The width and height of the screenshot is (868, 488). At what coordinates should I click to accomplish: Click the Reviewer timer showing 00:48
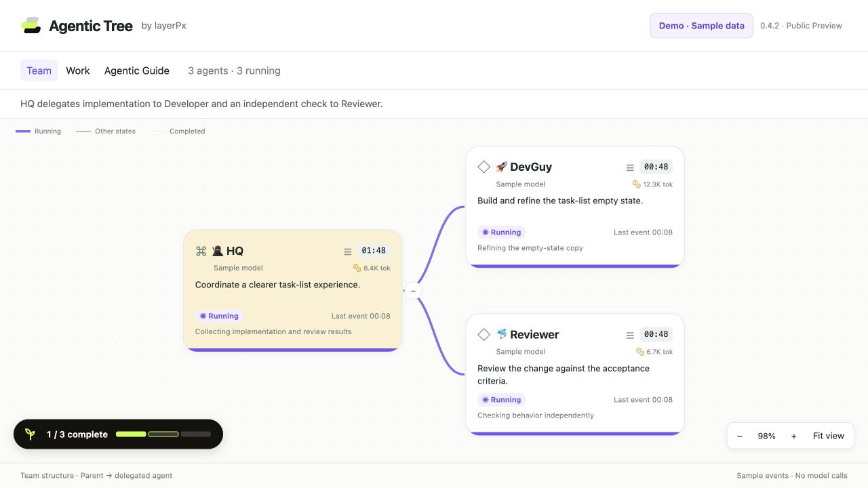coord(656,334)
